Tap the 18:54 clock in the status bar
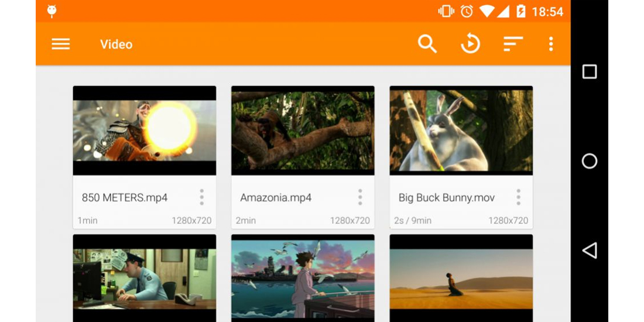Viewport: 644px width, 322px height. pyautogui.click(x=547, y=12)
